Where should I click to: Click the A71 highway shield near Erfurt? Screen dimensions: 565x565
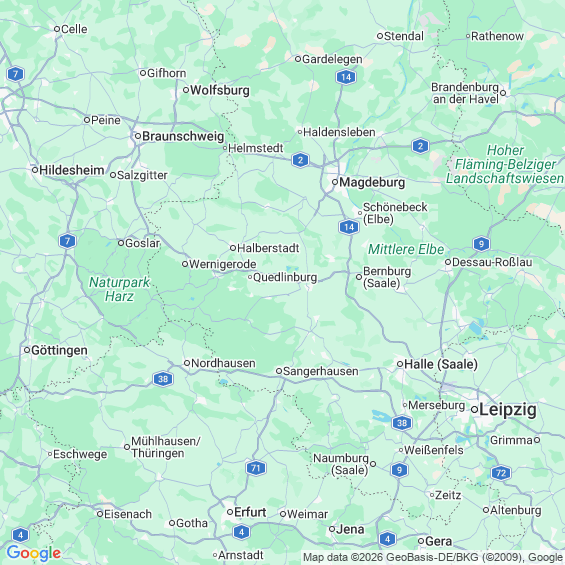click(x=256, y=468)
